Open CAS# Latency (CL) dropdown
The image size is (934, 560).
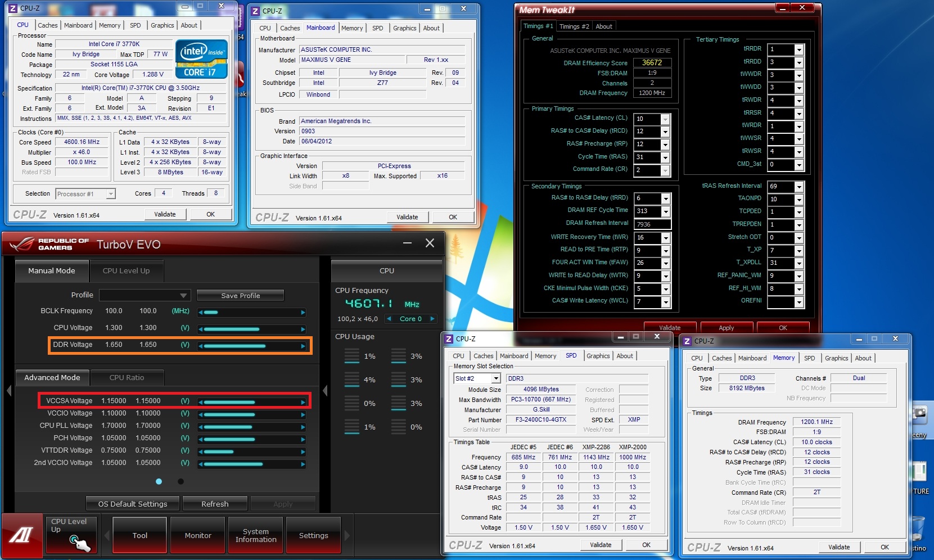665,119
